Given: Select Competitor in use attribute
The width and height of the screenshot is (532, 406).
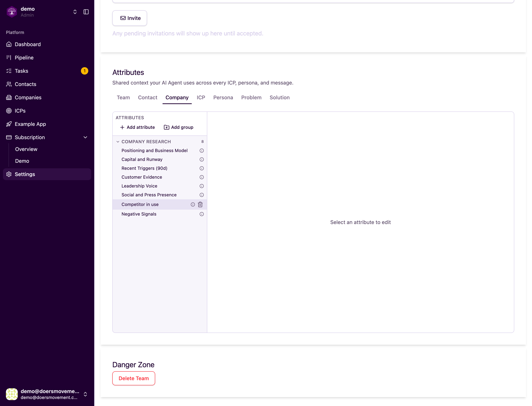Looking at the screenshot, I should [140, 204].
